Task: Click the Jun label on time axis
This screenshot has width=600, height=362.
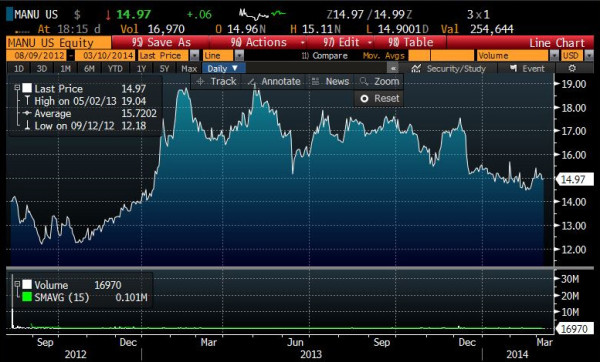Action: pos(295,342)
